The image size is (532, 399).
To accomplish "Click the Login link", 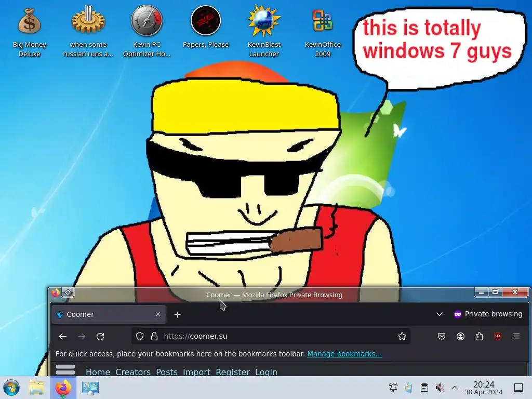I will pyautogui.click(x=266, y=372).
